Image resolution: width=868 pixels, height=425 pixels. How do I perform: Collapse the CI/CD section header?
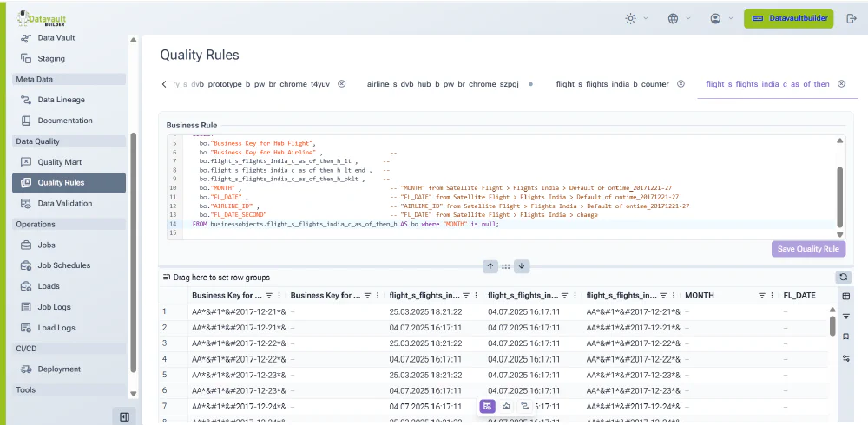pos(69,349)
